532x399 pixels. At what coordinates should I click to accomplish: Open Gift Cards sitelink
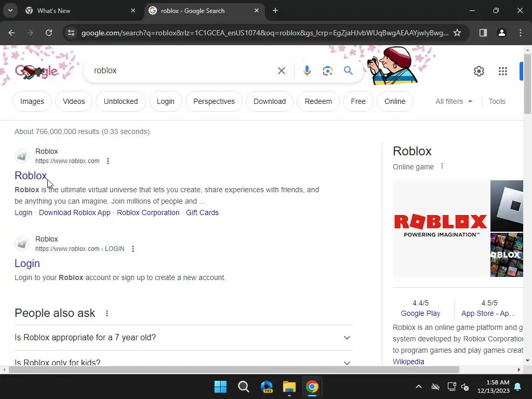pyautogui.click(x=202, y=212)
